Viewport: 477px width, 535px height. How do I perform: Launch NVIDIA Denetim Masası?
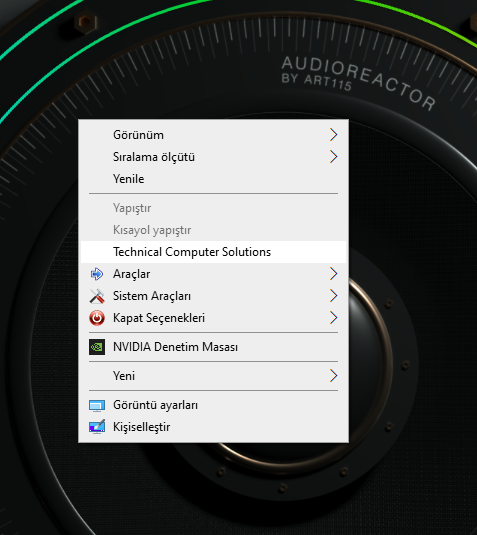(x=213, y=347)
